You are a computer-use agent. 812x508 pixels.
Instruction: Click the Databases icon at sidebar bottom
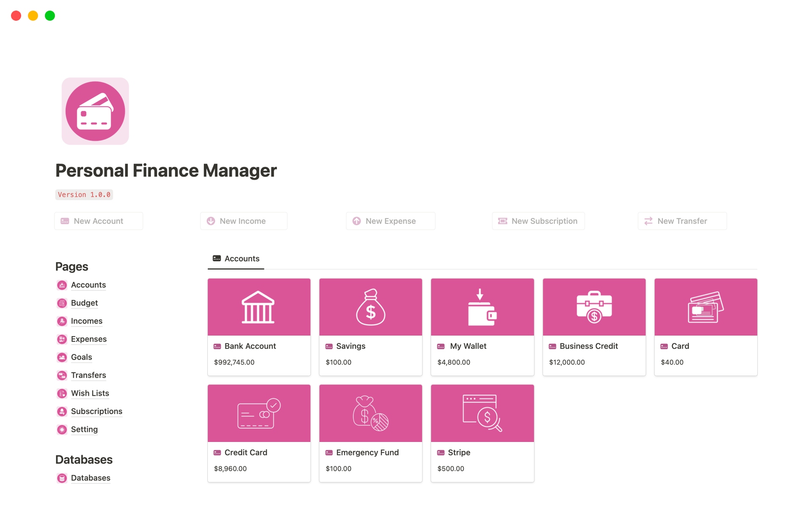(x=62, y=478)
